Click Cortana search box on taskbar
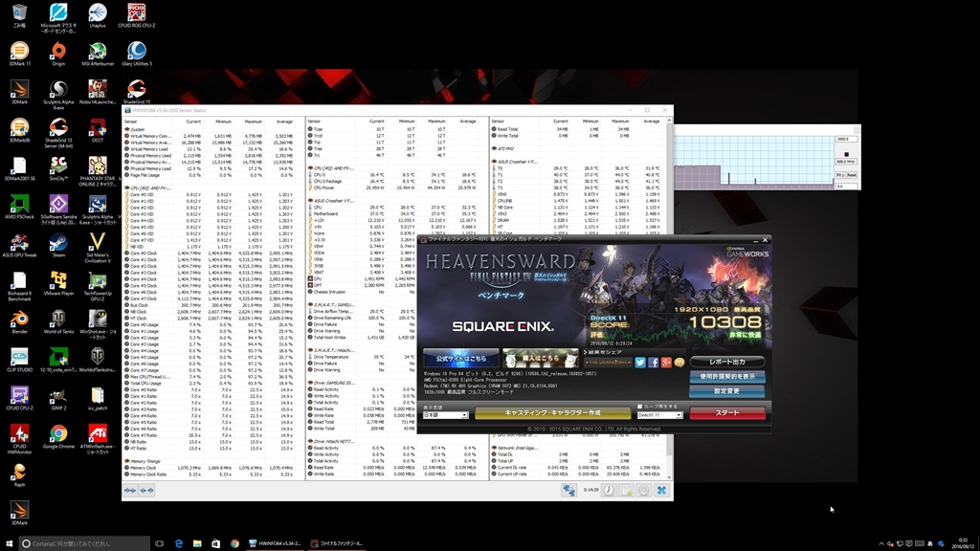This screenshot has height=551, width=980. [85, 543]
